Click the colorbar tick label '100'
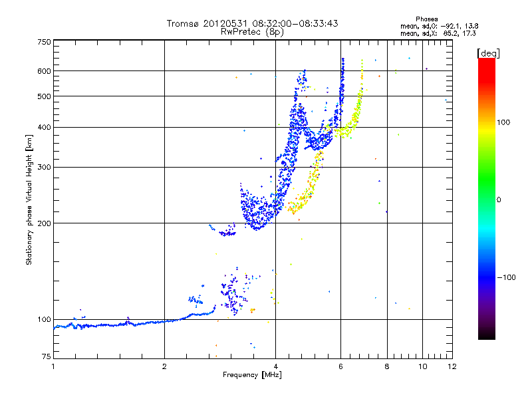The image size is (532, 399). (503, 122)
